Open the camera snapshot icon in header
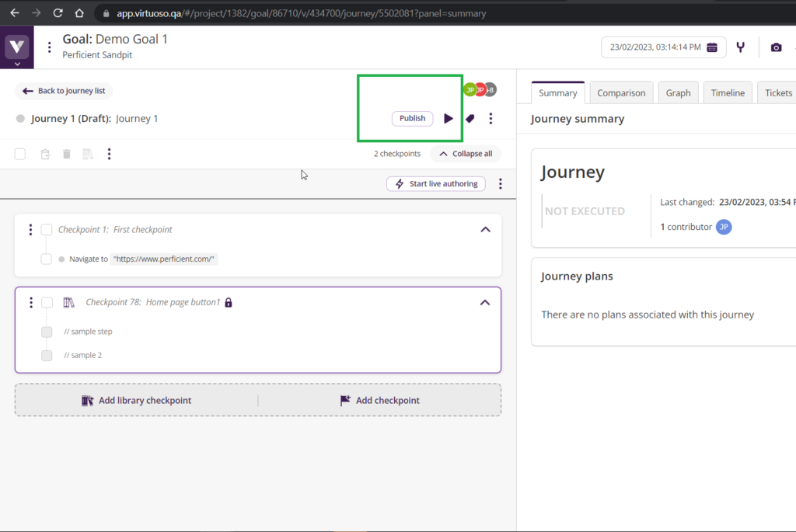 point(775,47)
